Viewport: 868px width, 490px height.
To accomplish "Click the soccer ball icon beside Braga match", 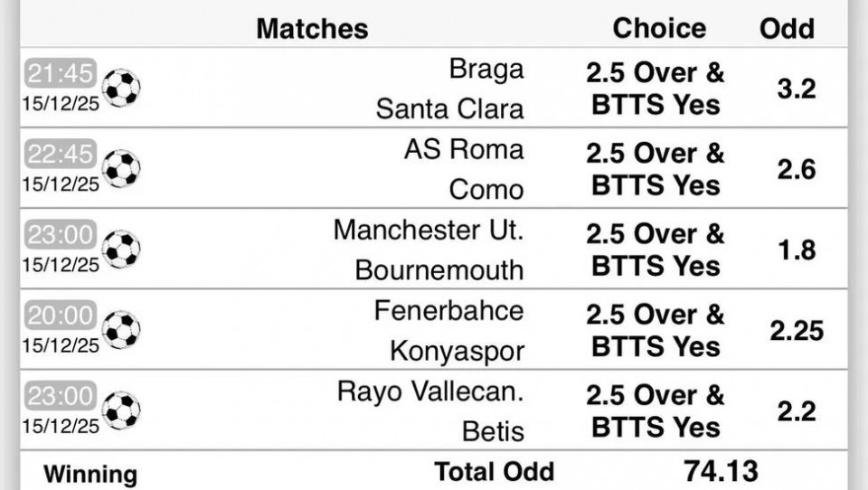I will coord(121,88).
